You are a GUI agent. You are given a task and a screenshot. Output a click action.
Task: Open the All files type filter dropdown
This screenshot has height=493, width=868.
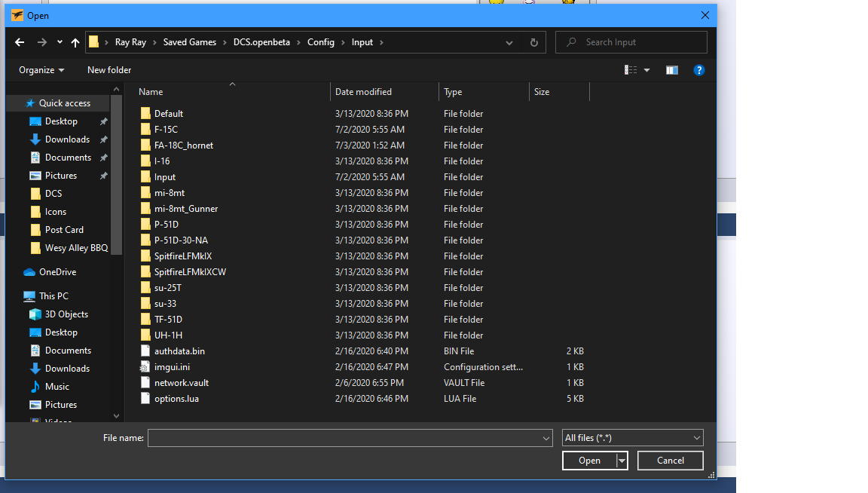point(633,438)
